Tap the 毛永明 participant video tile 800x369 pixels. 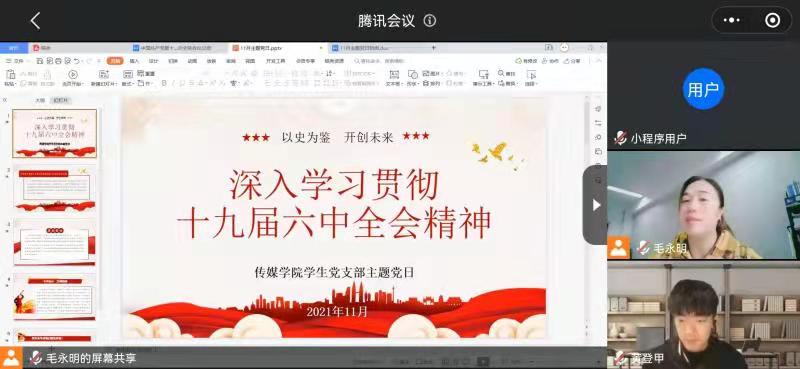pos(704,205)
